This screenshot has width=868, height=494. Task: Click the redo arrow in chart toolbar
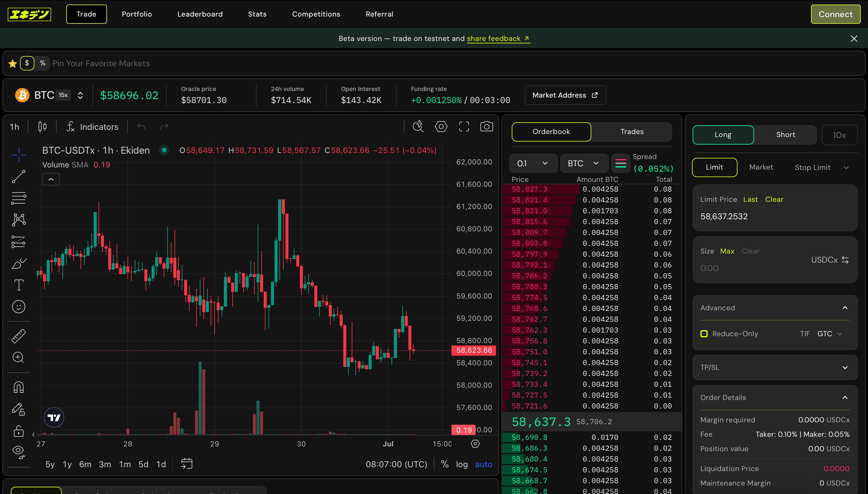164,127
